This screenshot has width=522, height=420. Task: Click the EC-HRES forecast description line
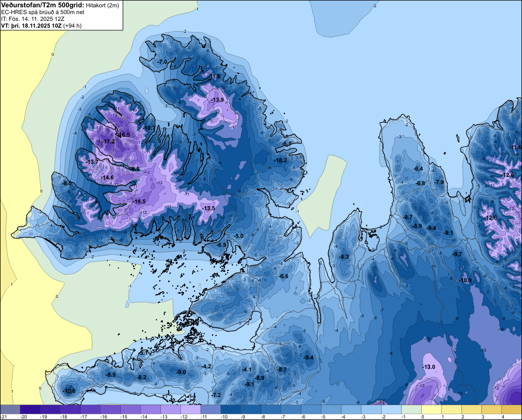(43, 13)
